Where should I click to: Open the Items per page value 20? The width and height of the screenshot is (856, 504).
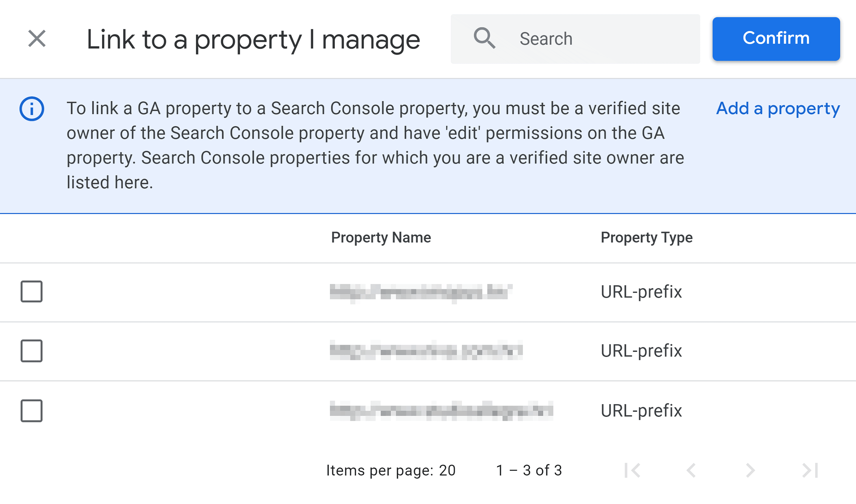pyautogui.click(x=447, y=470)
